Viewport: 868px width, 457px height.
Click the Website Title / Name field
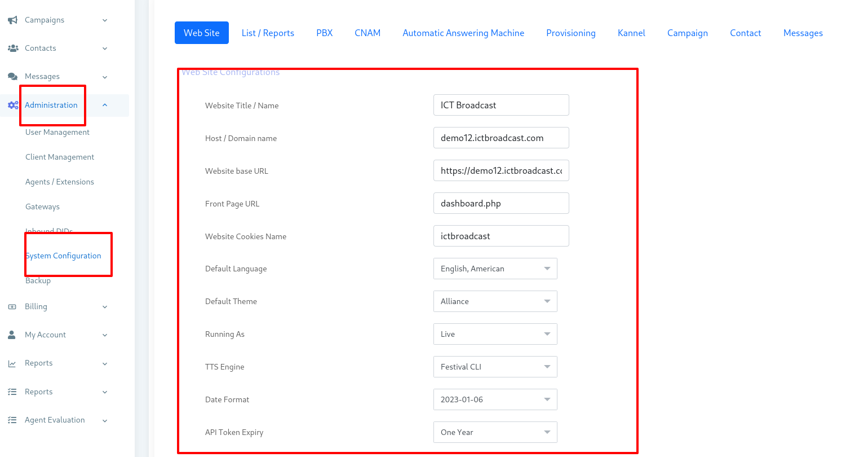pyautogui.click(x=501, y=105)
